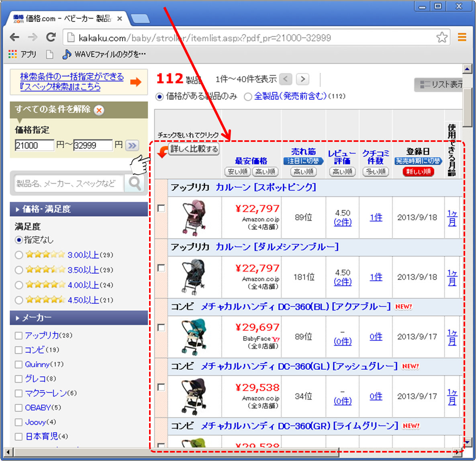Open the Chrome hamburger menu
476x461 pixels.
tap(462, 37)
